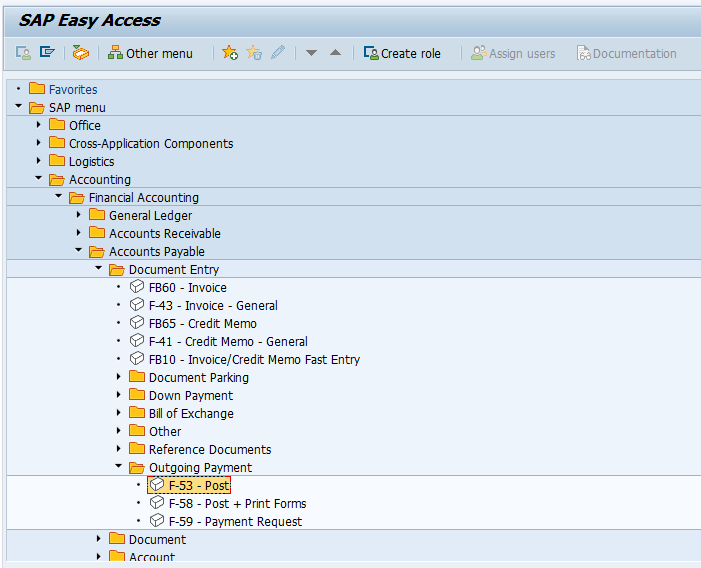Viewport: 701px width, 568px height.
Task: Click the Create role button
Action: click(402, 53)
